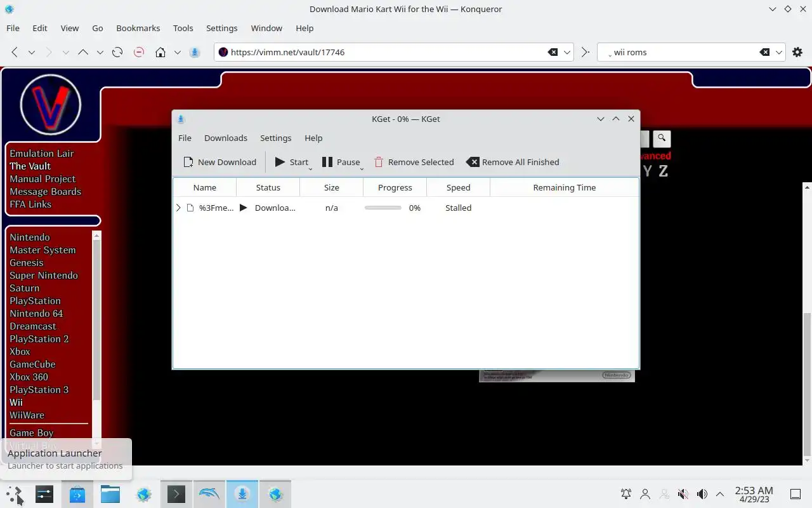Switch to KGet in the taskbar
This screenshot has height=508, width=812.
pyautogui.click(x=242, y=494)
